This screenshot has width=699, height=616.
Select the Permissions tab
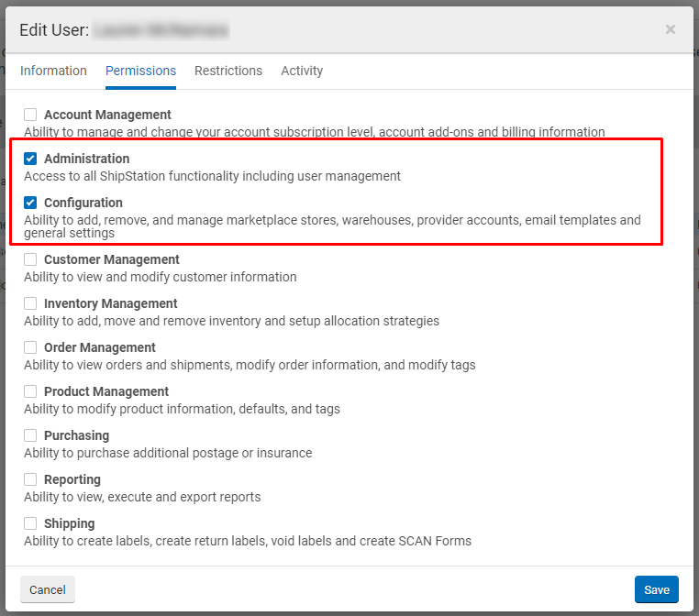click(140, 71)
